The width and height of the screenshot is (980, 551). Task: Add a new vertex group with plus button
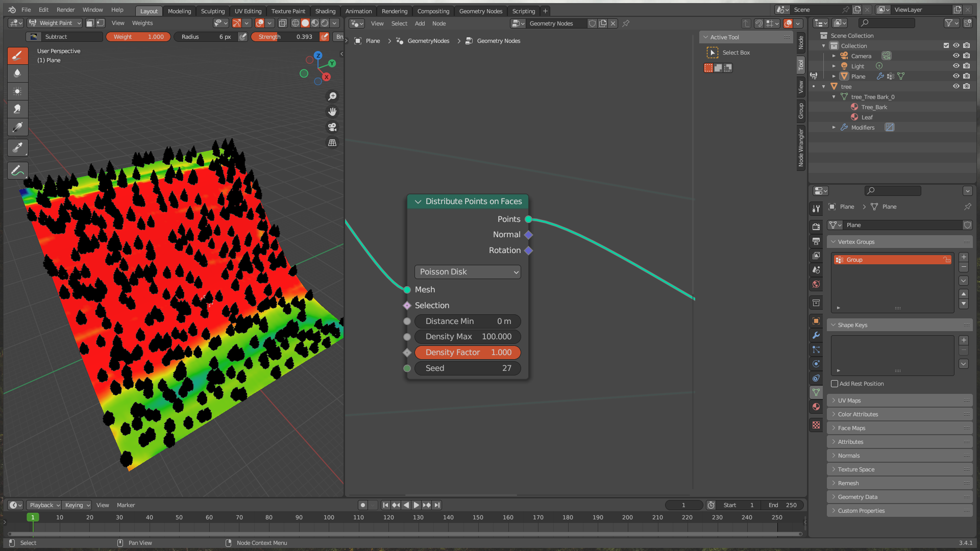tap(964, 257)
